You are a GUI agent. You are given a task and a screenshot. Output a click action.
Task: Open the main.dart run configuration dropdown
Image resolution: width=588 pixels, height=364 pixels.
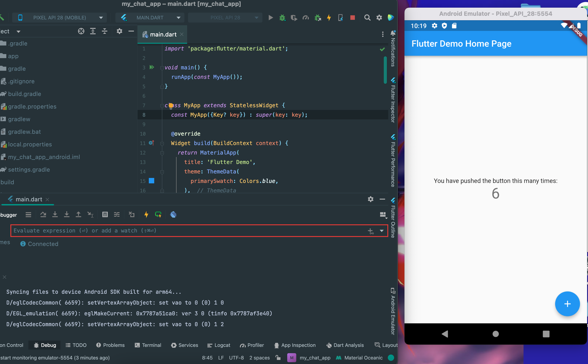tap(150, 18)
